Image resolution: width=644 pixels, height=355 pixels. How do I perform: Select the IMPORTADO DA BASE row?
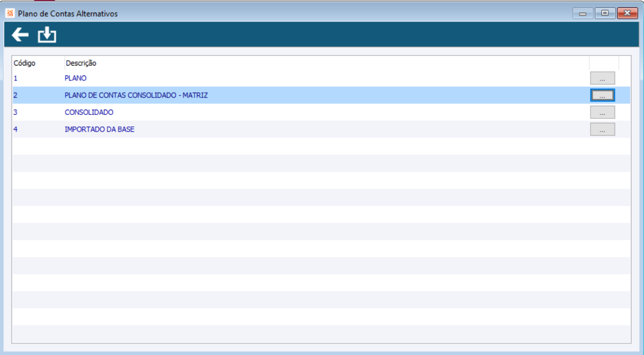321,129
